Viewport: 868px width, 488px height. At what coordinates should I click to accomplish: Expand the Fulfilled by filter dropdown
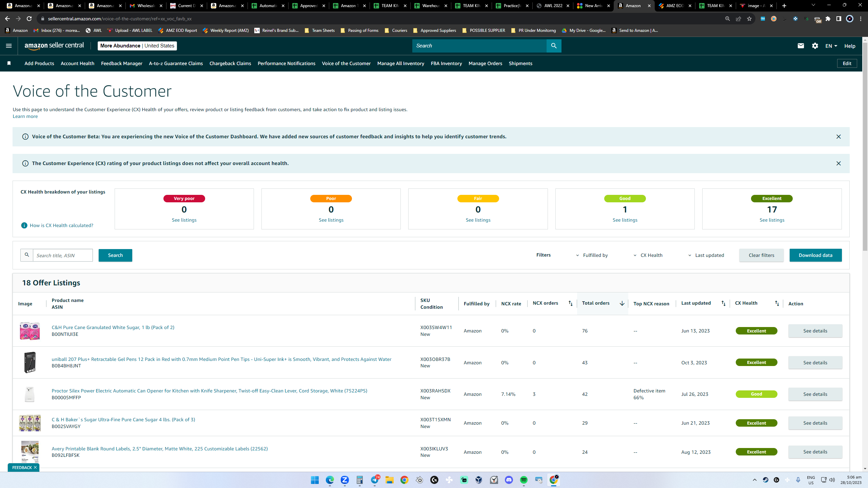(x=592, y=255)
